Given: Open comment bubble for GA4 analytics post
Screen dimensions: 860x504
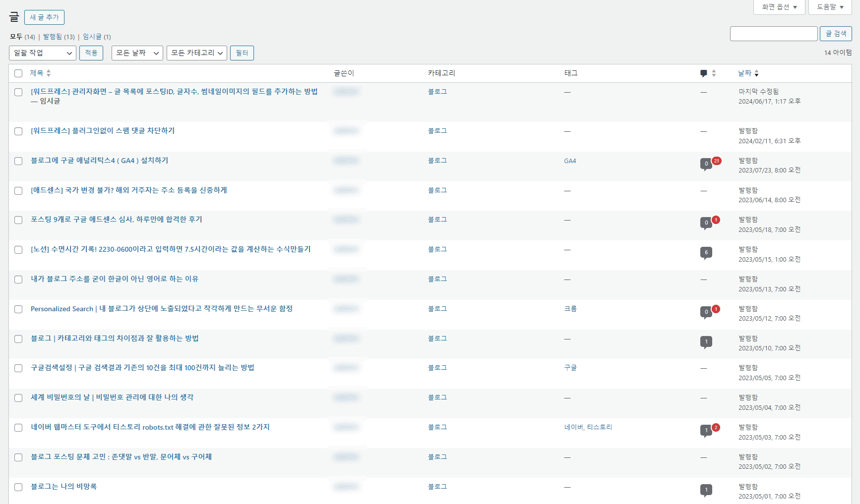Looking at the screenshot, I should 706,164.
